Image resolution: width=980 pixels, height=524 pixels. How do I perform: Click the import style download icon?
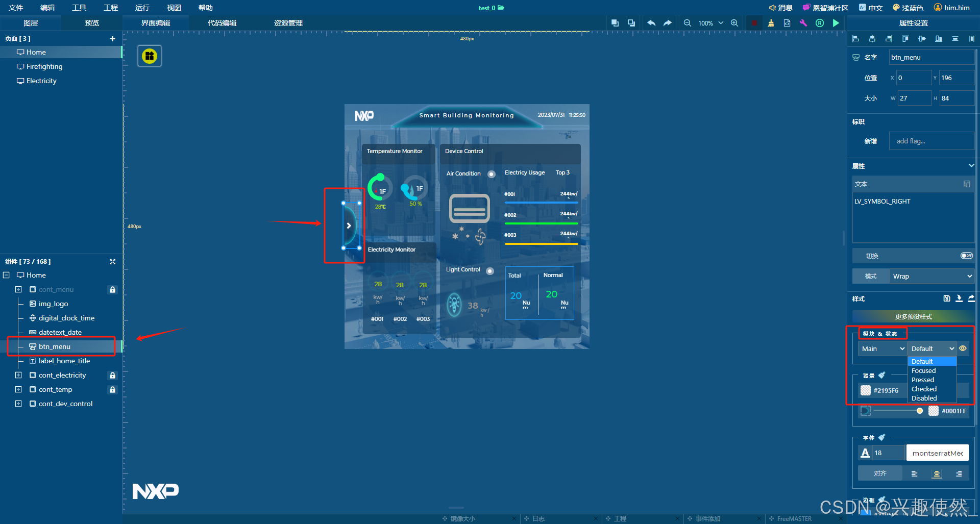click(x=959, y=298)
